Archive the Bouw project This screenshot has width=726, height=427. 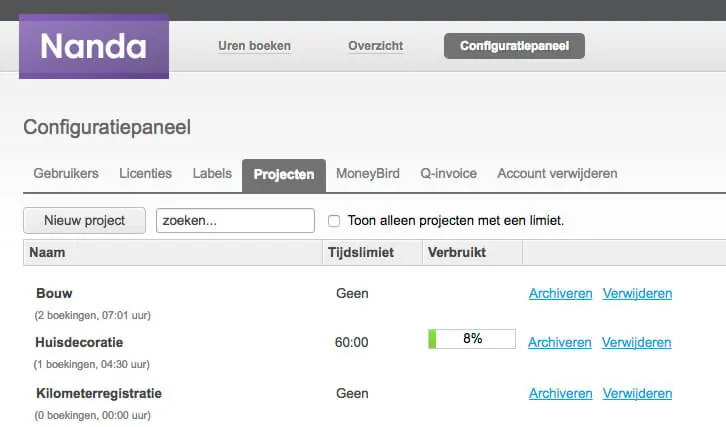[x=560, y=293]
